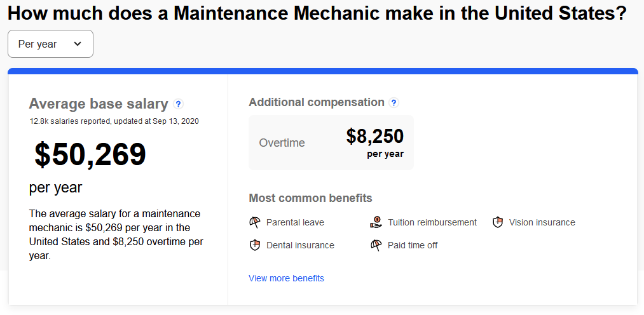This screenshot has height=315, width=644.
Task: Open the View more benefits link
Action: tap(286, 278)
